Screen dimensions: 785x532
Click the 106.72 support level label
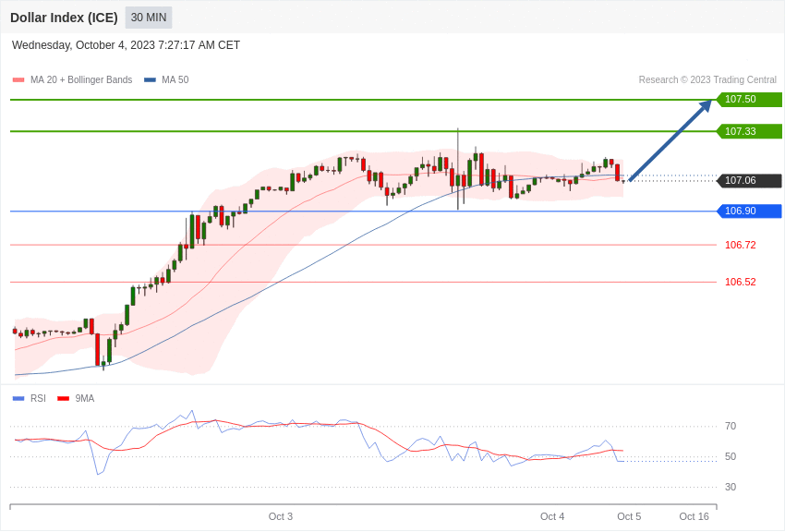point(740,245)
